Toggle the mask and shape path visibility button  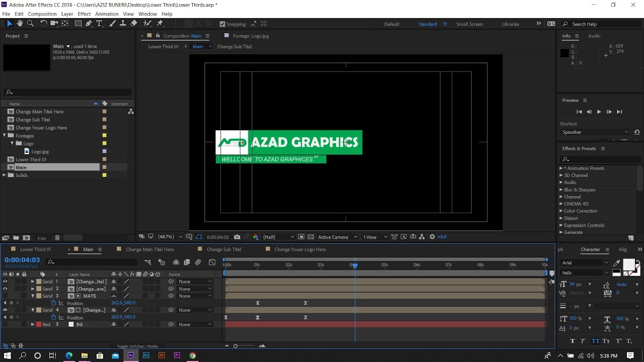199,237
